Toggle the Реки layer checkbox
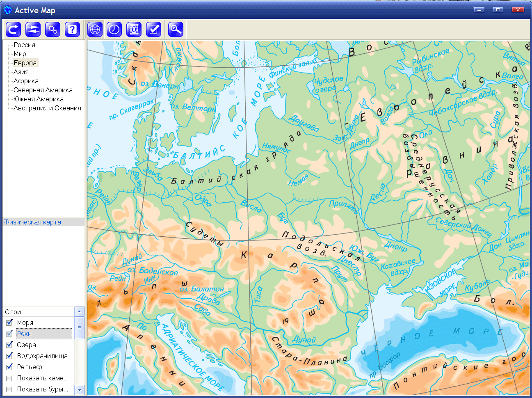 (x=9, y=334)
